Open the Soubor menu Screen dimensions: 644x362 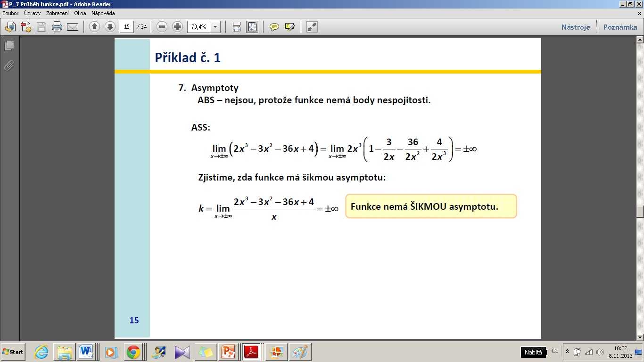(x=10, y=13)
